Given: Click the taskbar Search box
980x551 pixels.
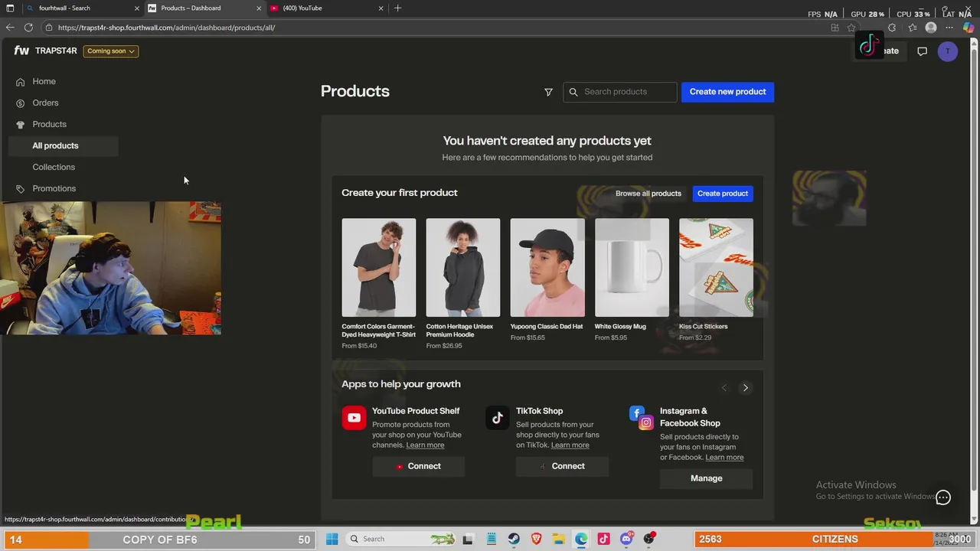Looking at the screenshot, I should pyautogui.click(x=402, y=539).
